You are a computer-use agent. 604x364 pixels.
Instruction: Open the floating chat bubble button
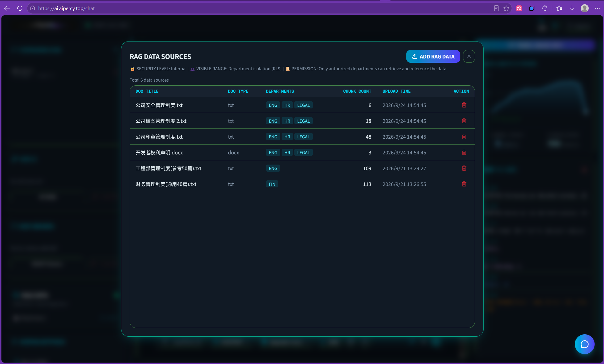point(584,344)
